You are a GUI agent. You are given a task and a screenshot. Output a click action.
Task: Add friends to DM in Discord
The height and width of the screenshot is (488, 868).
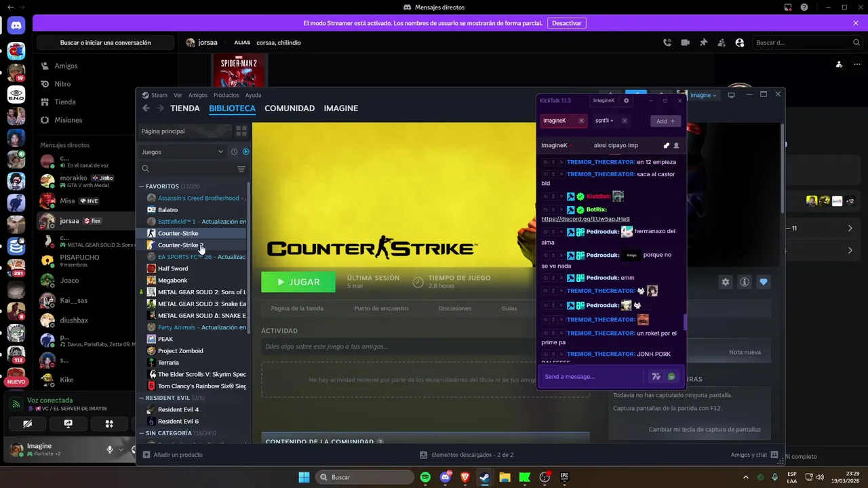pyautogui.click(x=722, y=42)
